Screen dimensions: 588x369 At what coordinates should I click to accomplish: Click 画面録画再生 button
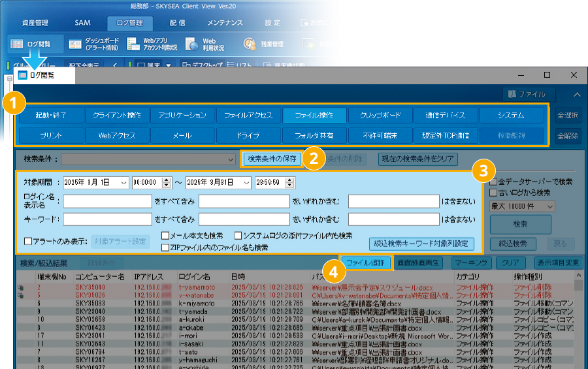[419, 263]
